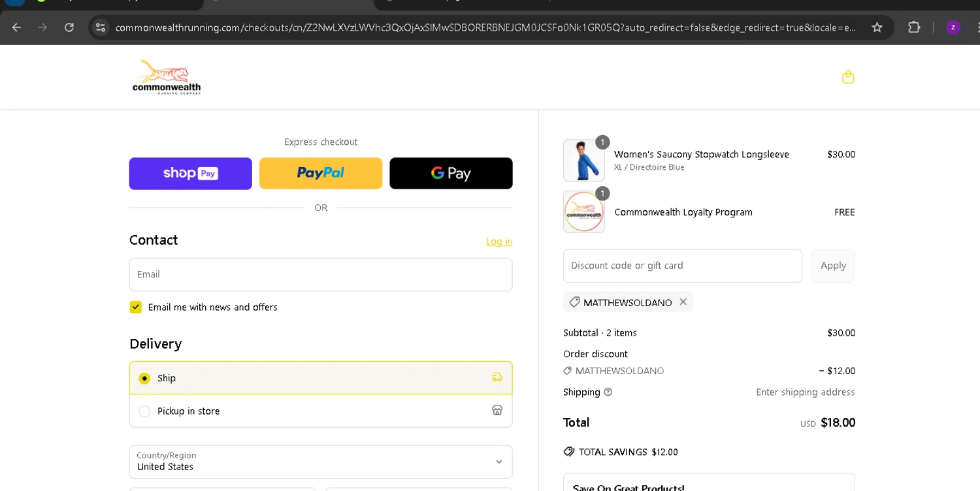Pay with Google Pay express checkout
The height and width of the screenshot is (491, 980).
[451, 173]
